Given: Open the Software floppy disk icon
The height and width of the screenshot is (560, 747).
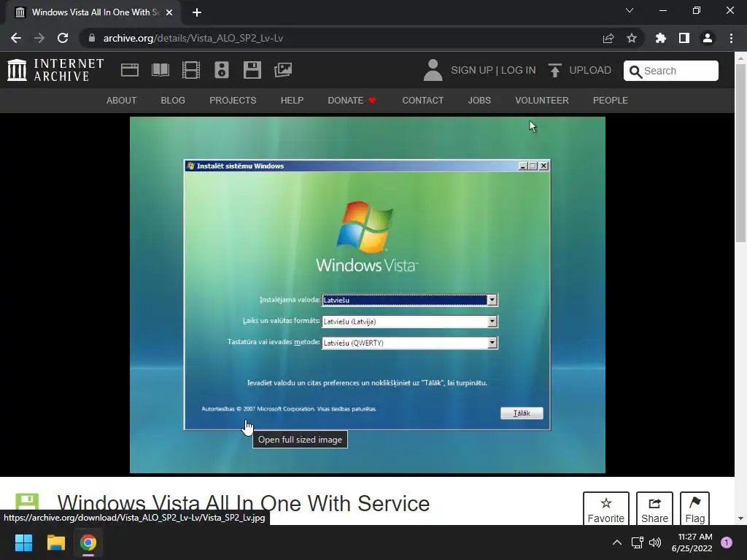Looking at the screenshot, I should [x=252, y=70].
